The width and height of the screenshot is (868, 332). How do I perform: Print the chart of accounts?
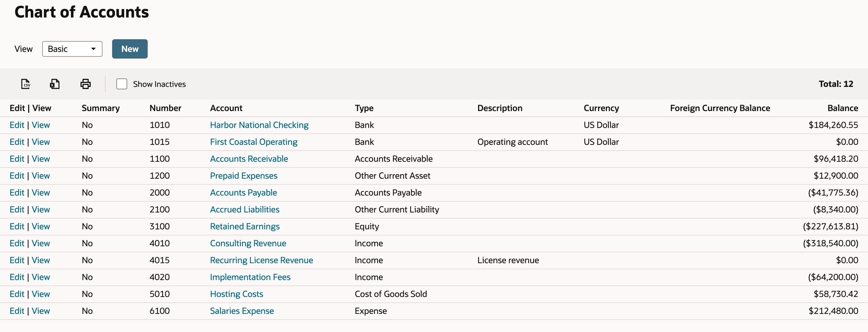click(x=86, y=84)
